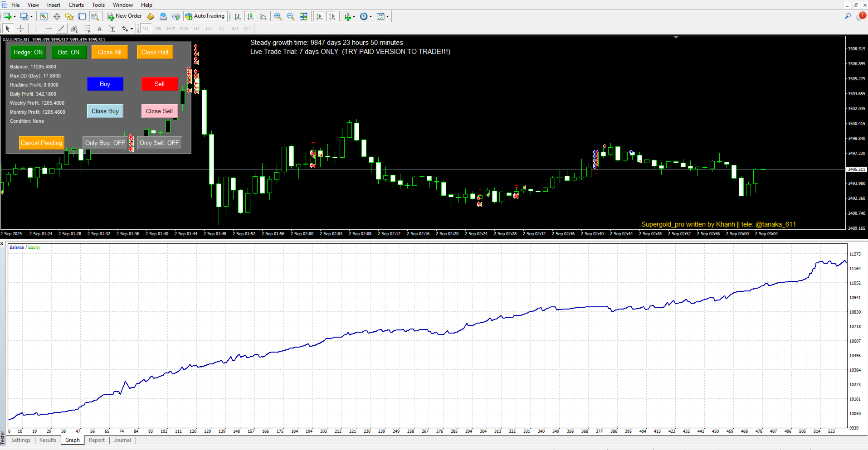Open the Insert menu

coord(54,5)
